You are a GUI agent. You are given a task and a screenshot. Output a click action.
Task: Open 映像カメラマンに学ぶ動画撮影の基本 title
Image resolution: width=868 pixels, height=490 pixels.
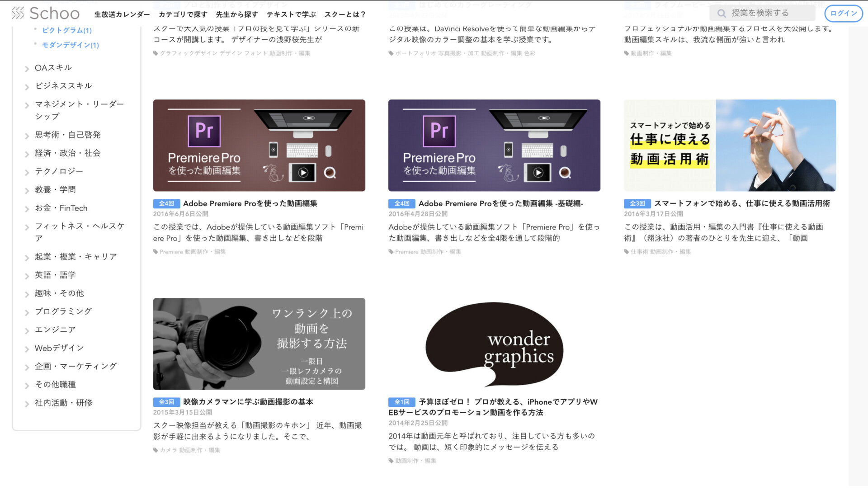click(x=248, y=402)
